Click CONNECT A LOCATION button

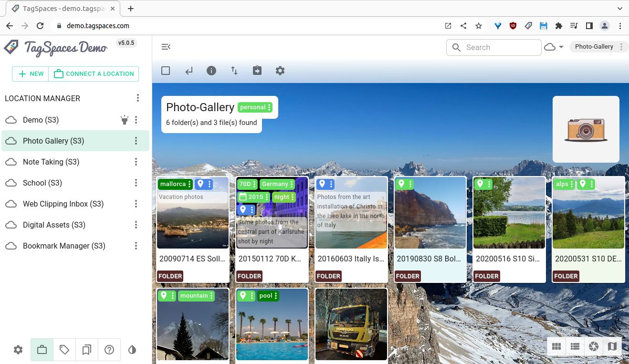[x=94, y=74]
